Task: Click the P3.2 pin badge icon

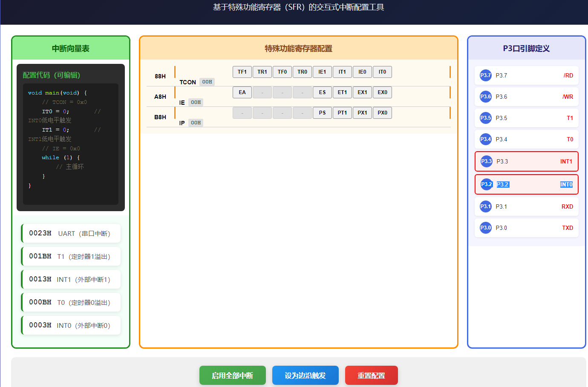Action: point(485,184)
